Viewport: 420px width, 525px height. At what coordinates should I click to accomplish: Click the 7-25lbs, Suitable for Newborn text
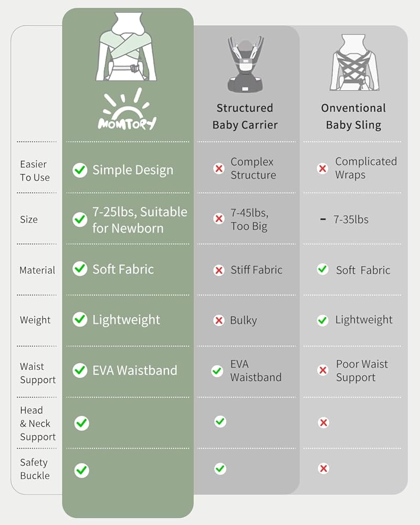pos(140,220)
